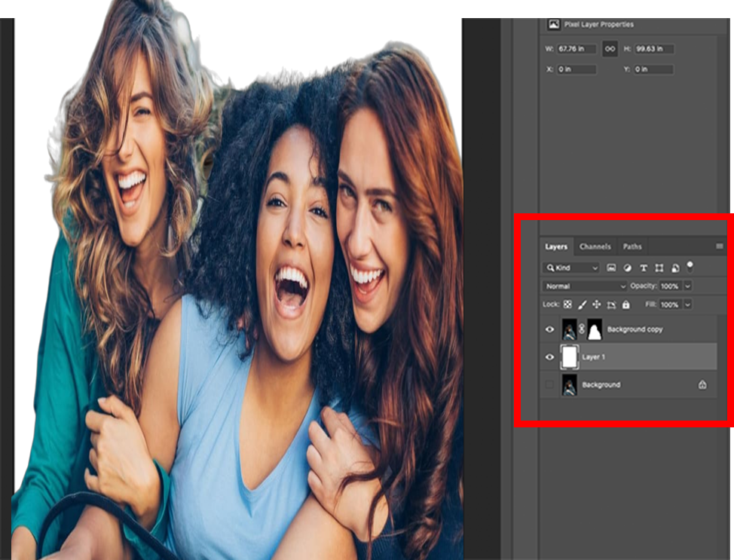Hide the Background copy layer
The image size is (734, 560).
pos(550,329)
